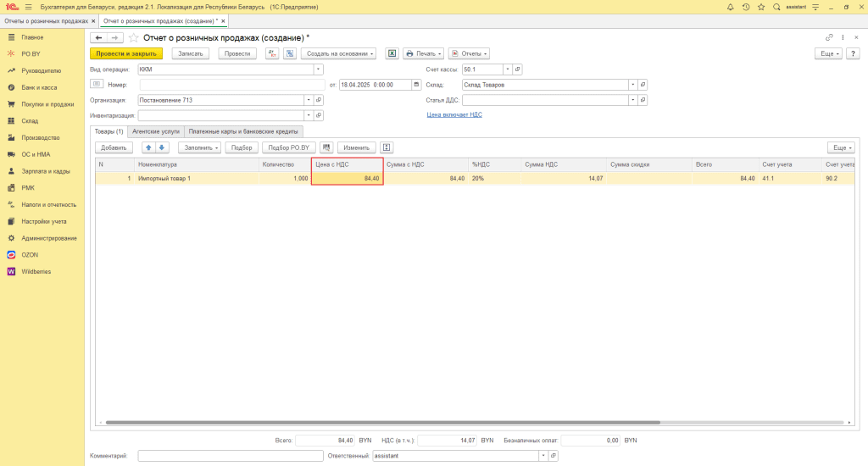Open the Отчеты dropdown menu
Viewport: 868px width, 466px height.
point(469,53)
